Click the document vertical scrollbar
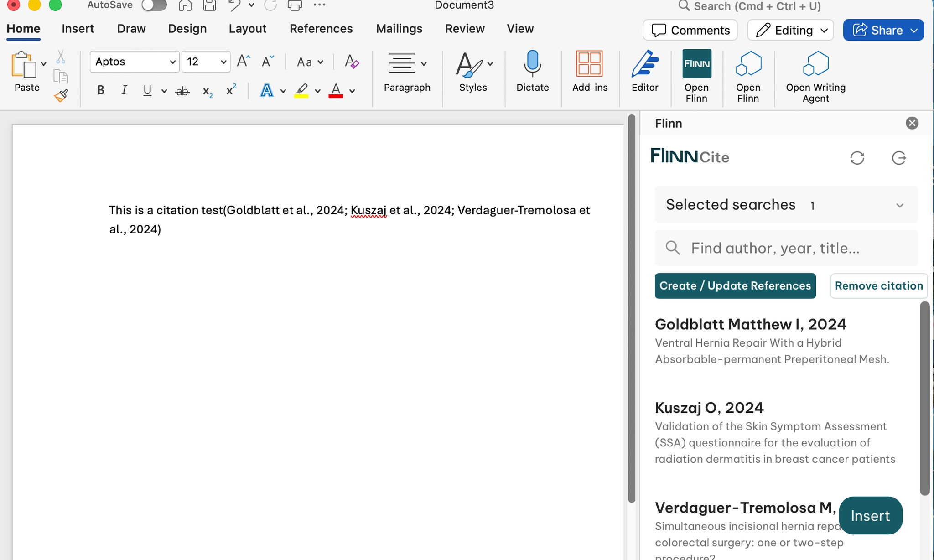Viewport: 934px width, 560px height. coord(632,308)
